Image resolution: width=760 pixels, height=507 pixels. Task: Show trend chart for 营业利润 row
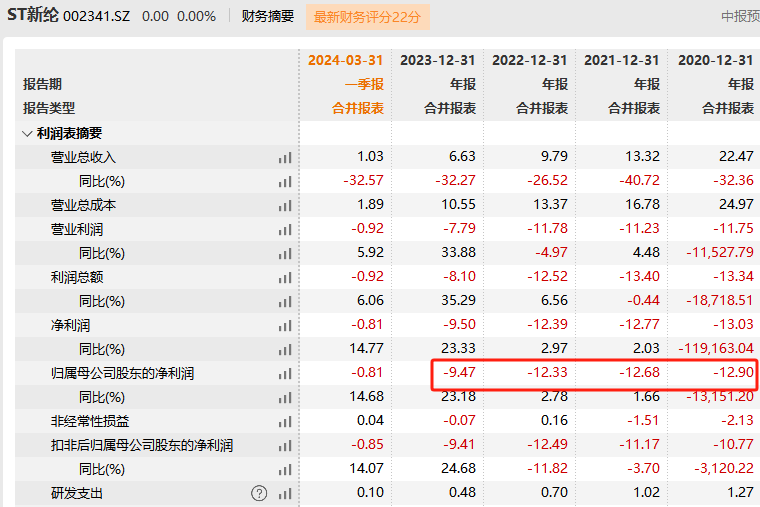tap(285, 229)
